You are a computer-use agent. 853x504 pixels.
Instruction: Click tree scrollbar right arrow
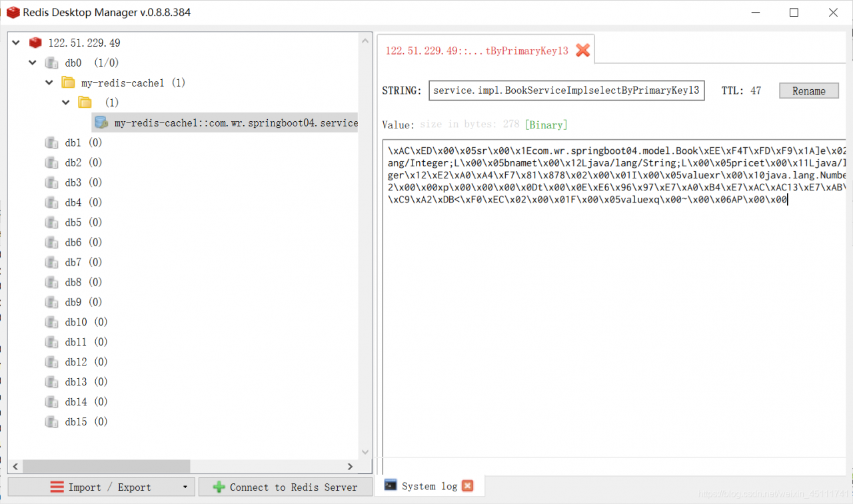pyautogui.click(x=351, y=467)
